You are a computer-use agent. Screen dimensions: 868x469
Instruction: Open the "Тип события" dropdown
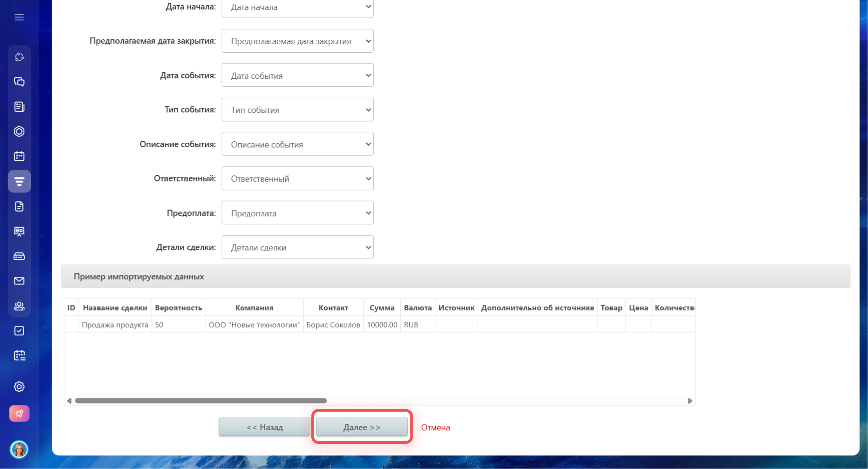coord(298,110)
